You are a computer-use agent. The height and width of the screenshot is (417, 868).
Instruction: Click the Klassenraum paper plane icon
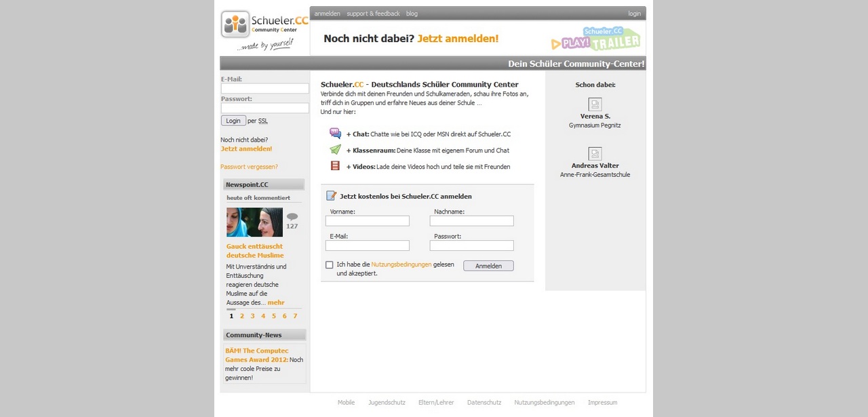(335, 150)
